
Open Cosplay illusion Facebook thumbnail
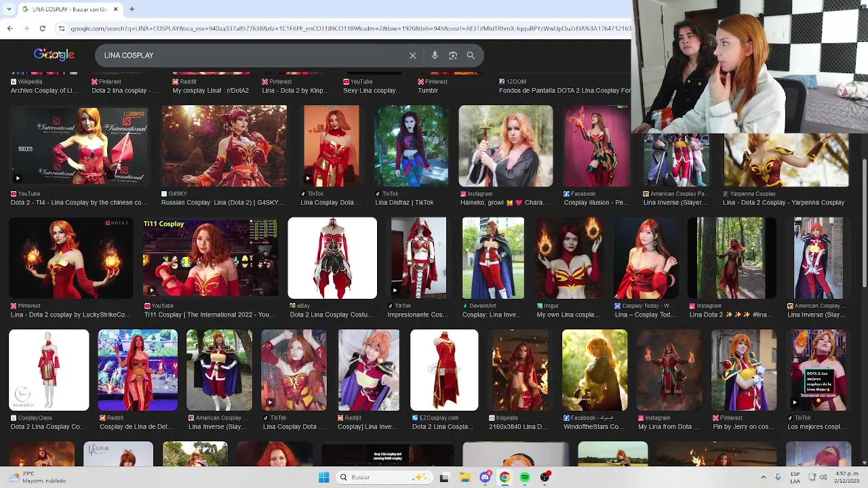click(596, 146)
